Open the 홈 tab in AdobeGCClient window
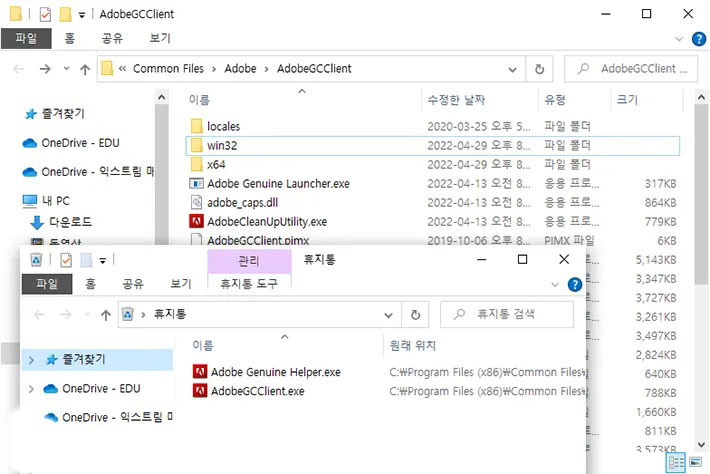 tap(70, 38)
